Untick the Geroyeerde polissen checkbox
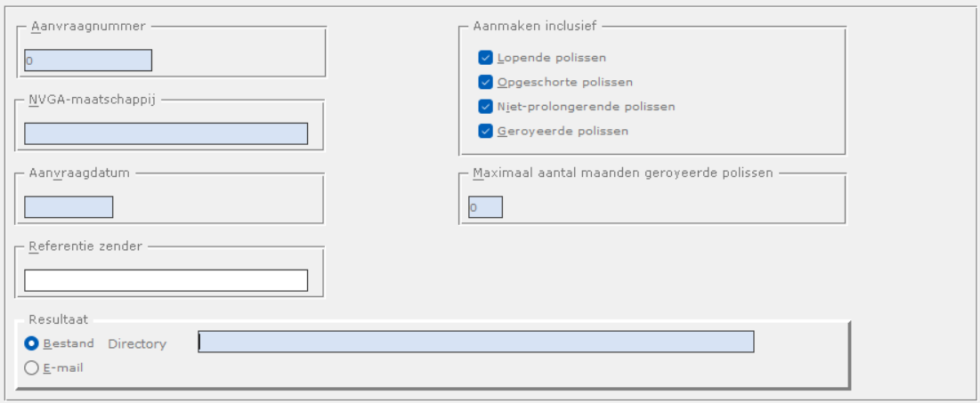Screen dimensions: 980x403 point(485,131)
